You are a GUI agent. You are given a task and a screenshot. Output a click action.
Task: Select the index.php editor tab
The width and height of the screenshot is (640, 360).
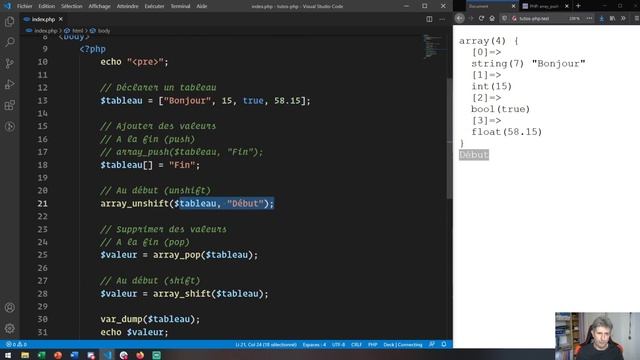(43, 19)
